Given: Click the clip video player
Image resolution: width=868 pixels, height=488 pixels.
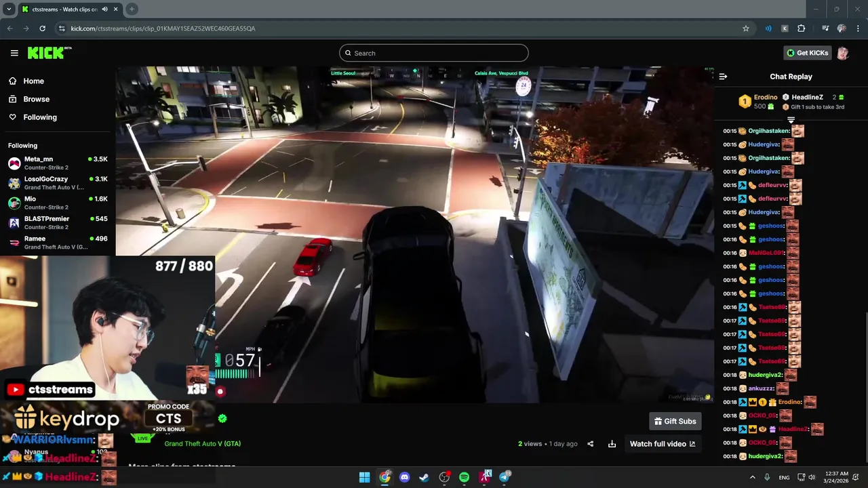Looking at the screenshot, I should coord(414,235).
